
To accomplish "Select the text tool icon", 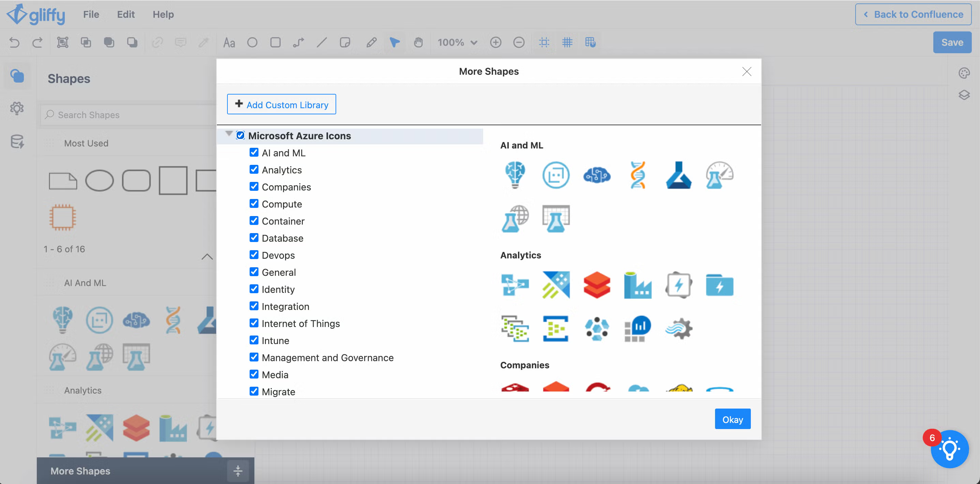I will 229,42.
